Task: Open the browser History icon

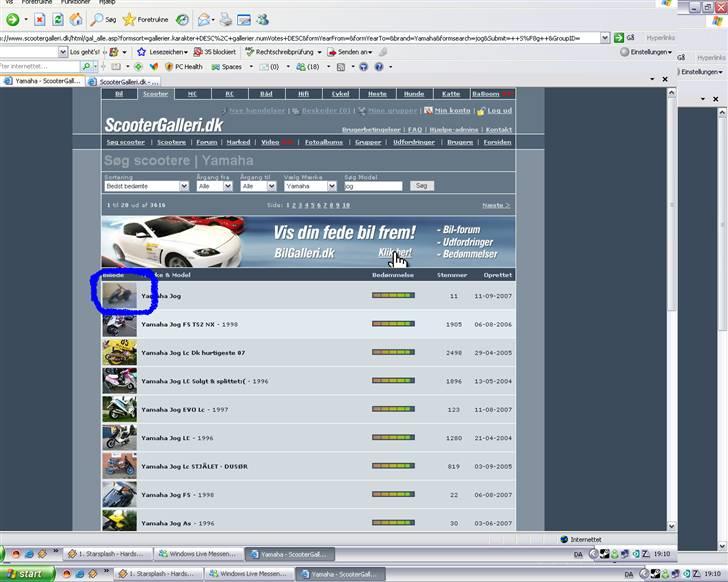Action: point(182,19)
